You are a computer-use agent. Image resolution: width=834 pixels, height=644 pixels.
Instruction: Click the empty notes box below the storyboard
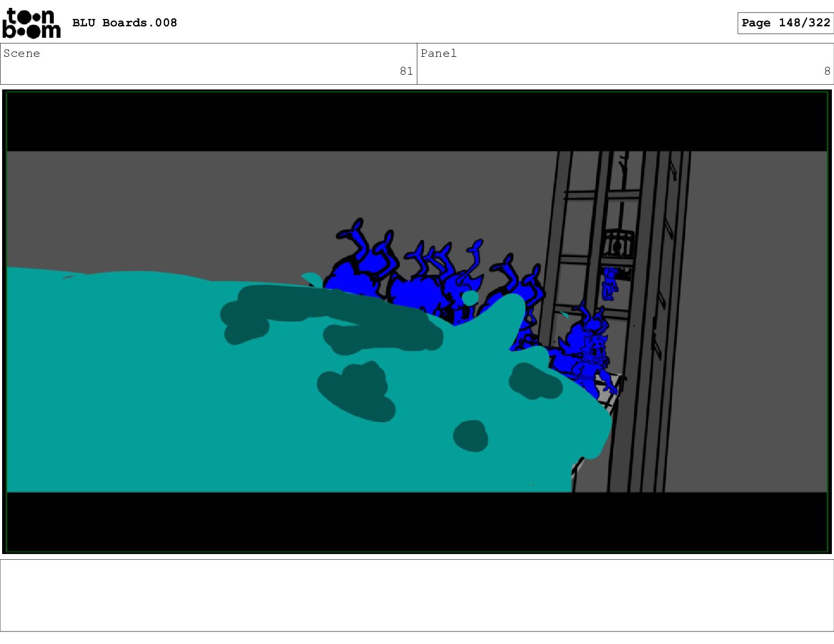click(x=417, y=595)
